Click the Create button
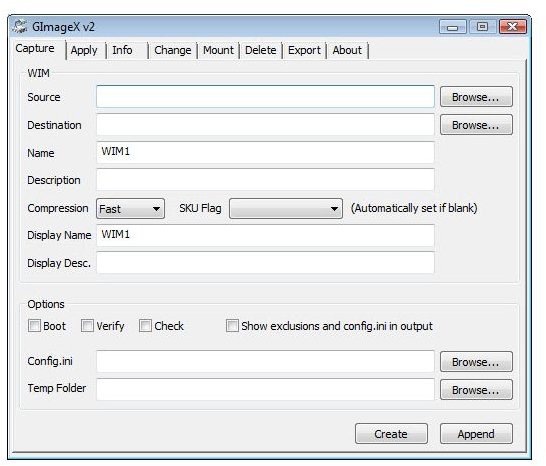 pyautogui.click(x=391, y=434)
